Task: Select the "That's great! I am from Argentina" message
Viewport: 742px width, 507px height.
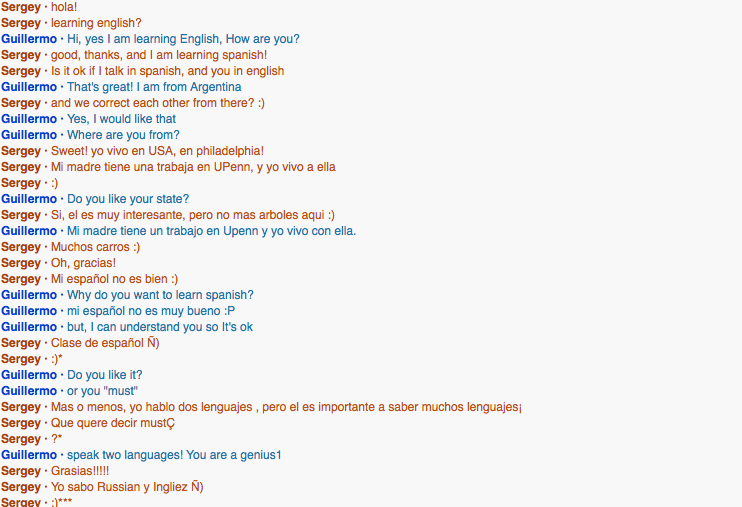Action: [x=154, y=87]
